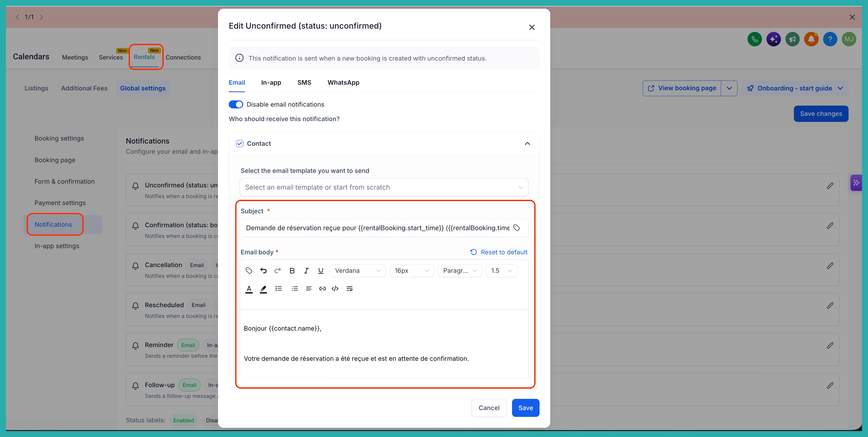Click the text wrap toolbar icon

coord(349,289)
